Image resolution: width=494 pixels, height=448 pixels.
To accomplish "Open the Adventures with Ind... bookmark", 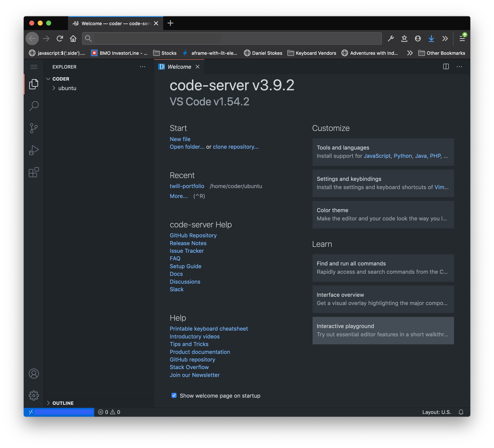I will [370, 53].
